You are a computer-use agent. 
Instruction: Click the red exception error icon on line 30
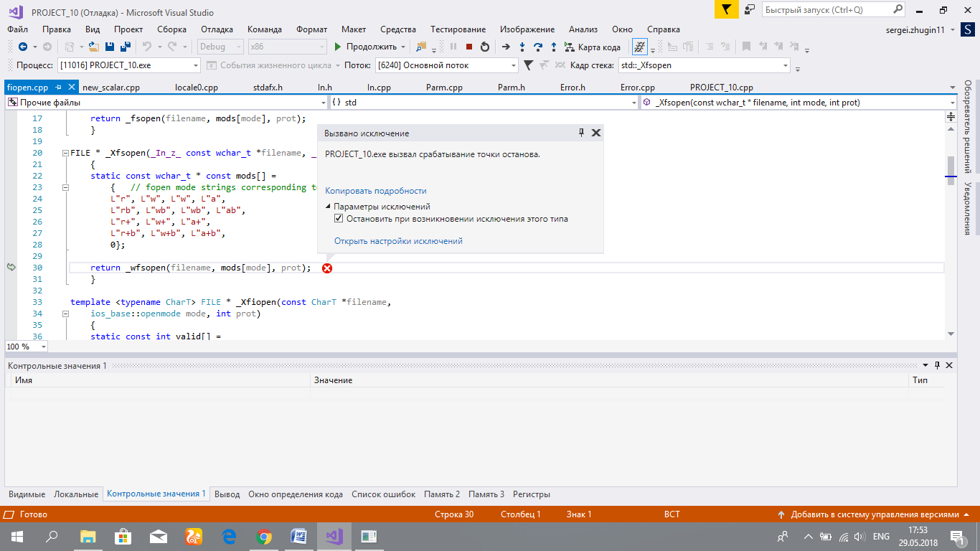[x=327, y=268]
